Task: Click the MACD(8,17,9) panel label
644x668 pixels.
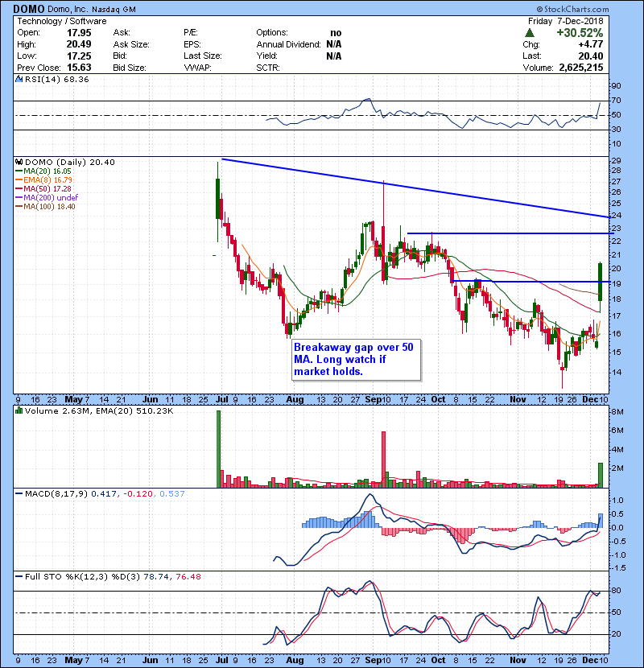Action: coord(56,494)
